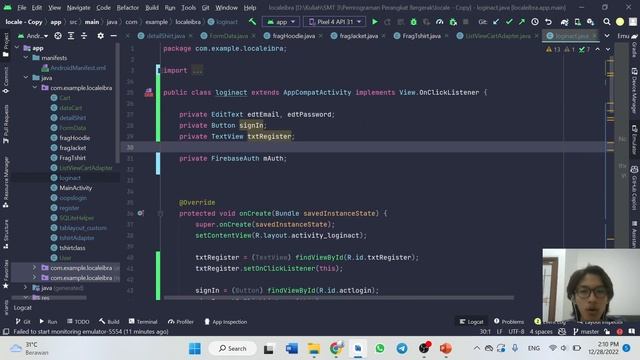Open the TODO tool window

[78, 322]
